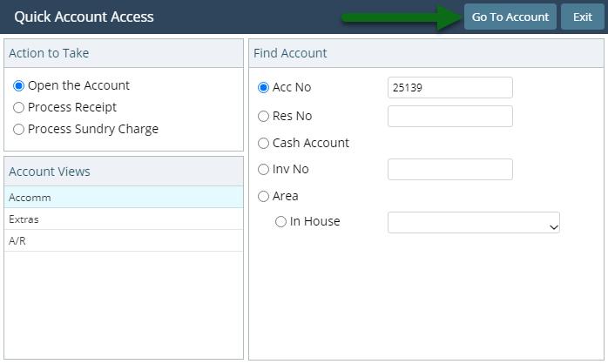
Task: Select the Area radio button
Action: 263,196
